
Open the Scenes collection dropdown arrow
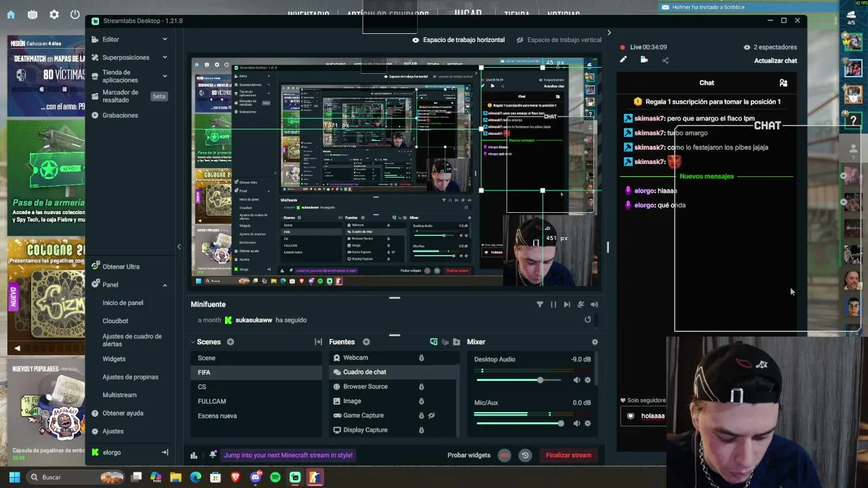coord(192,342)
